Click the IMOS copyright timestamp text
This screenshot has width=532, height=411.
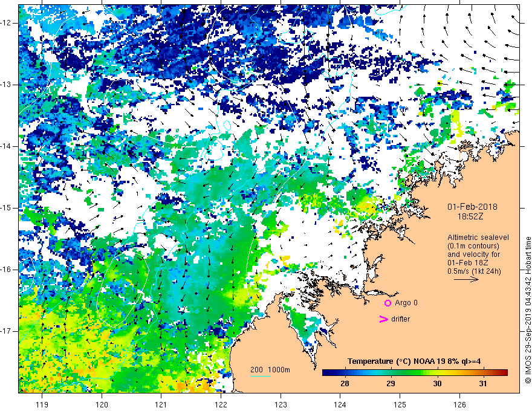(x=528, y=310)
